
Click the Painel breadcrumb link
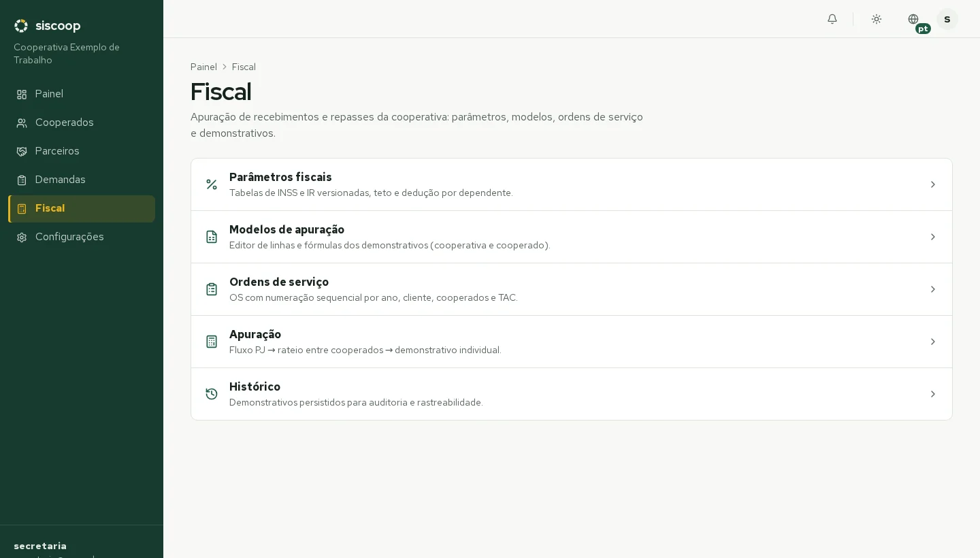coord(203,67)
